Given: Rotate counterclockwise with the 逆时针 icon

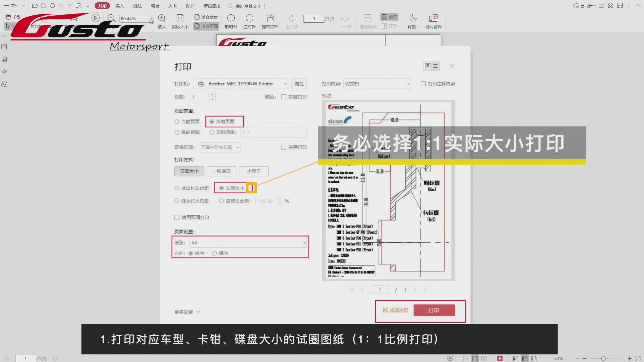Looking at the screenshot, I should pyautogui.click(x=249, y=18).
